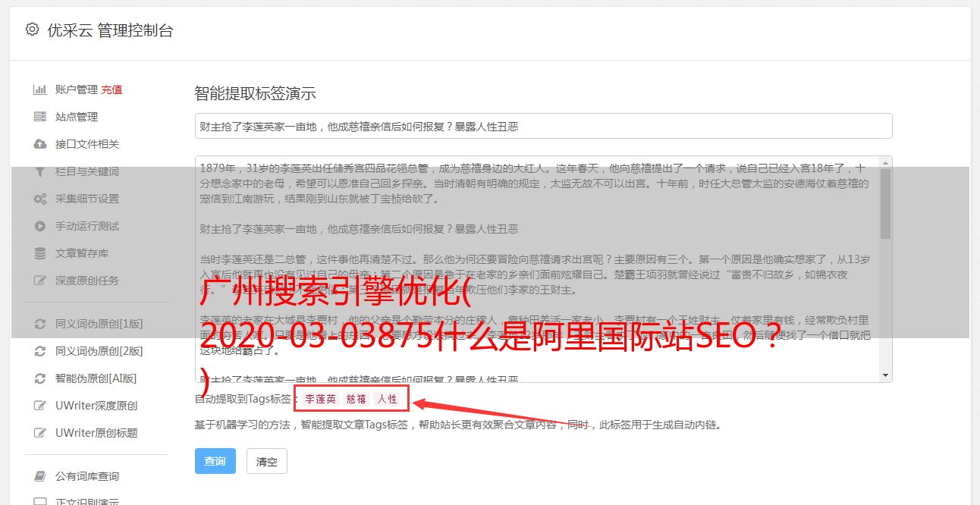
Task: Click the database icon for 文章暂存库
Action: point(40,253)
